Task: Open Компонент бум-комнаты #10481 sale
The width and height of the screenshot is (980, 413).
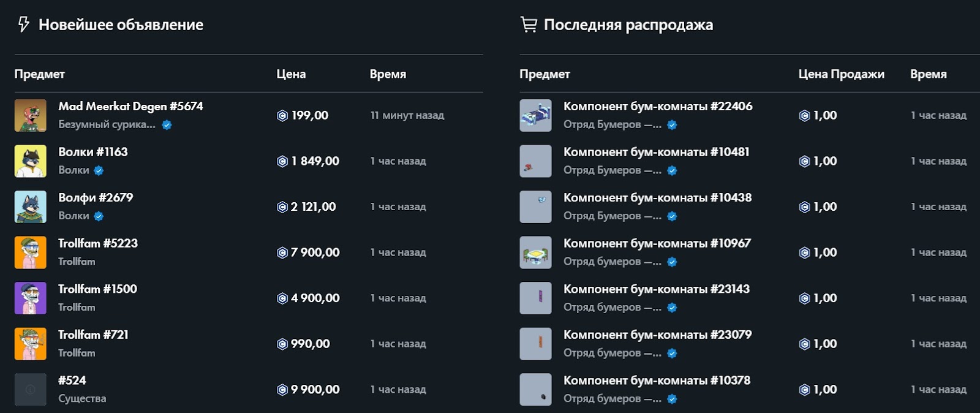Action: point(656,152)
